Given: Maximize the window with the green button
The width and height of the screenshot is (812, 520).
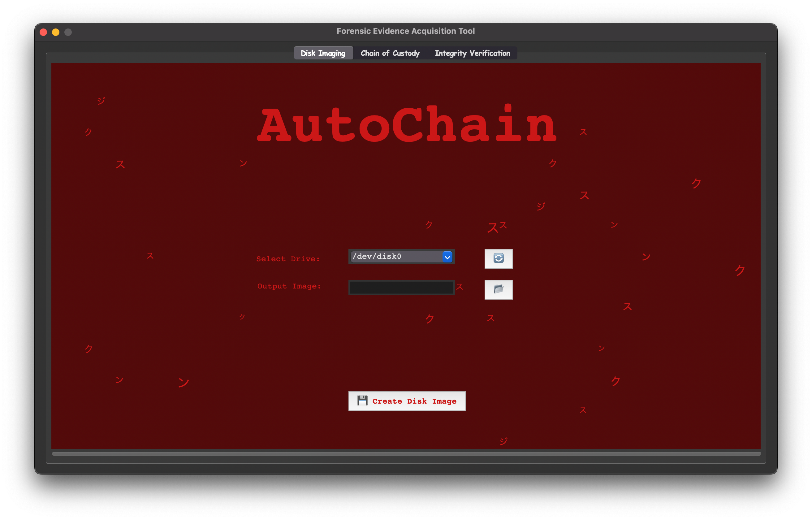Looking at the screenshot, I should 67,32.
